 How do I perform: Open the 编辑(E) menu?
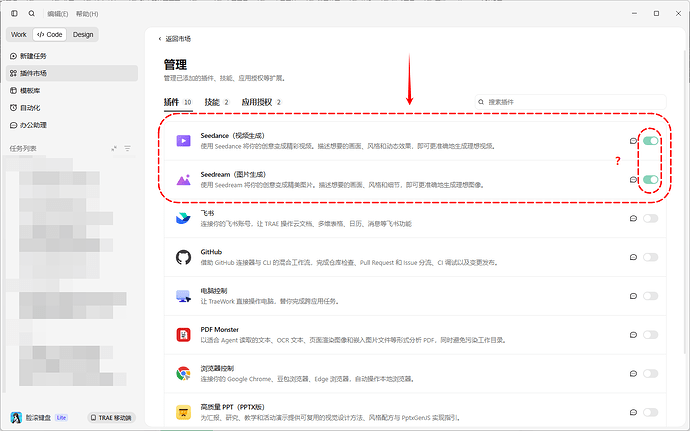click(x=58, y=14)
